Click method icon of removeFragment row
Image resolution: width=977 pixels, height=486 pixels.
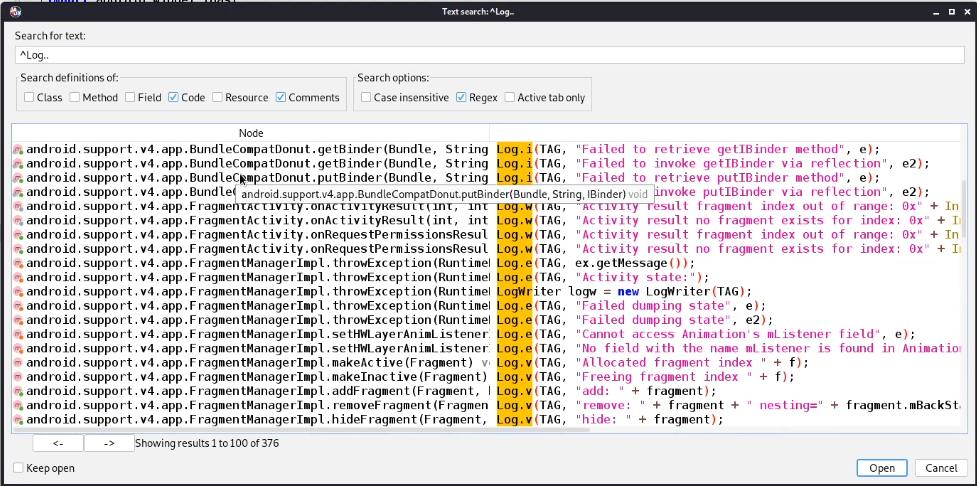pos(18,406)
